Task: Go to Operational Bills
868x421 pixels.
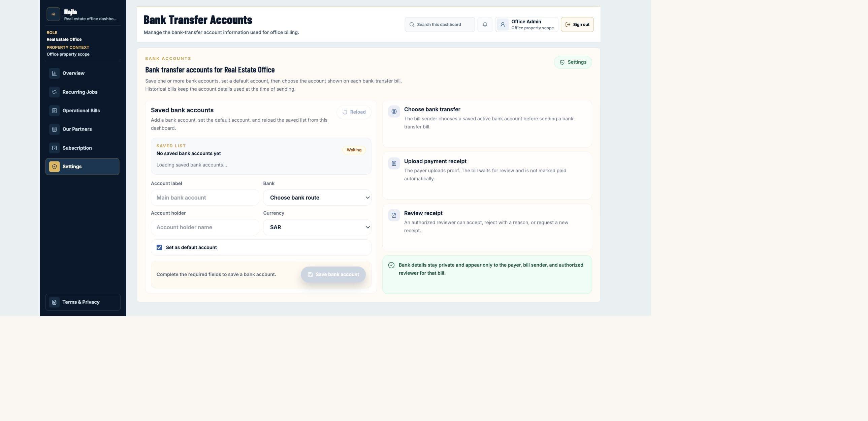Action: coord(82,111)
